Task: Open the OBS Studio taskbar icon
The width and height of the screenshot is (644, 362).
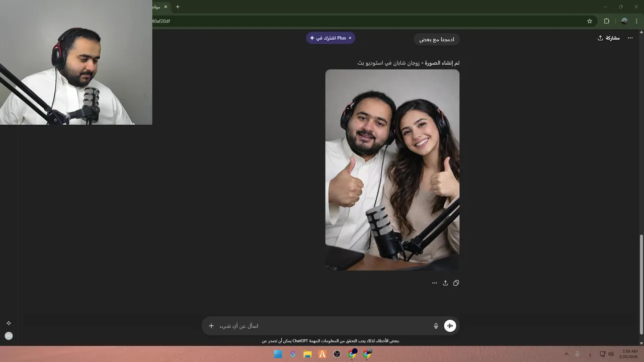Action: click(337, 354)
